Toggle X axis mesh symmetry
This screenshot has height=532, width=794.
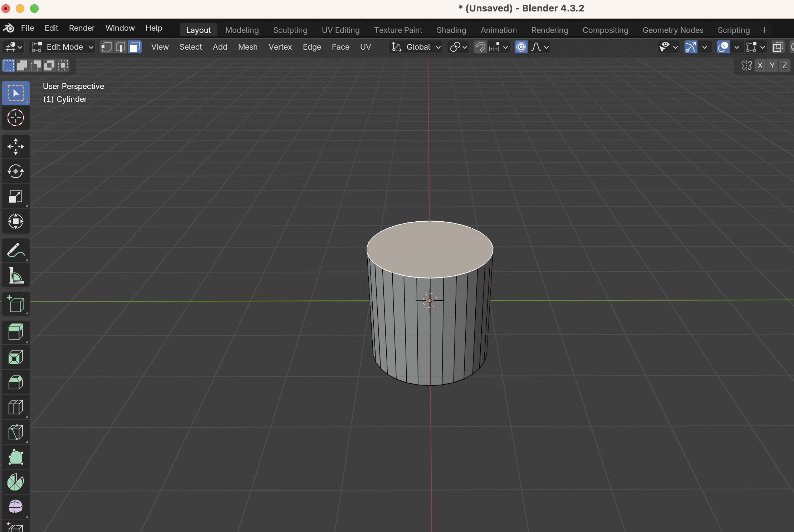pyautogui.click(x=760, y=65)
